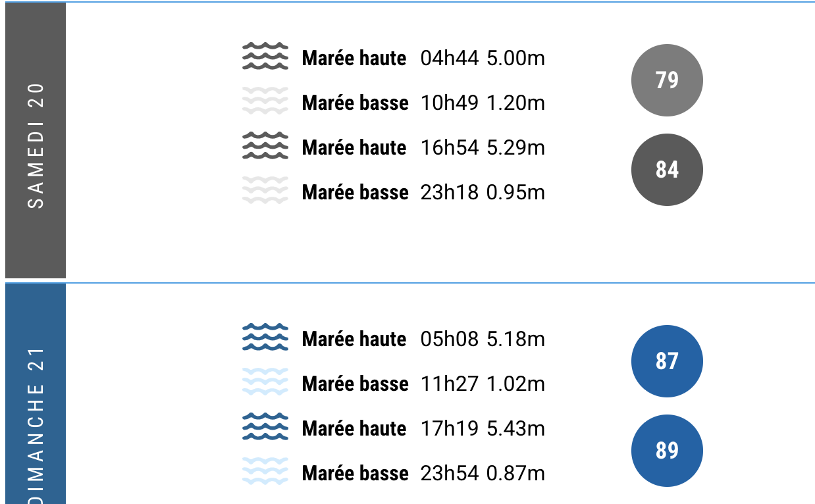The height and width of the screenshot is (504, 815).
Task: Click Sunday's 17h19 high tide wave icon
Action: coord(265,427)
